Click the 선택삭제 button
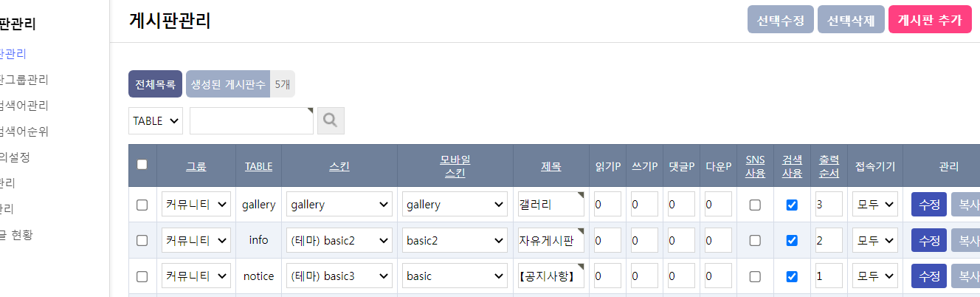Image resolution: width=980 pixels, height=297 pixels. pos(851,21)
